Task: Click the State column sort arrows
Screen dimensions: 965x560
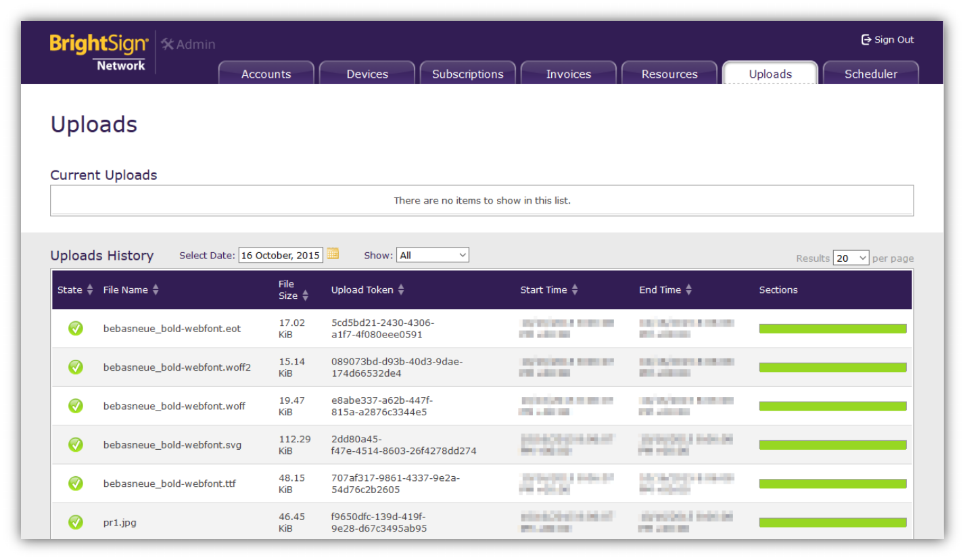Action: 90,289
